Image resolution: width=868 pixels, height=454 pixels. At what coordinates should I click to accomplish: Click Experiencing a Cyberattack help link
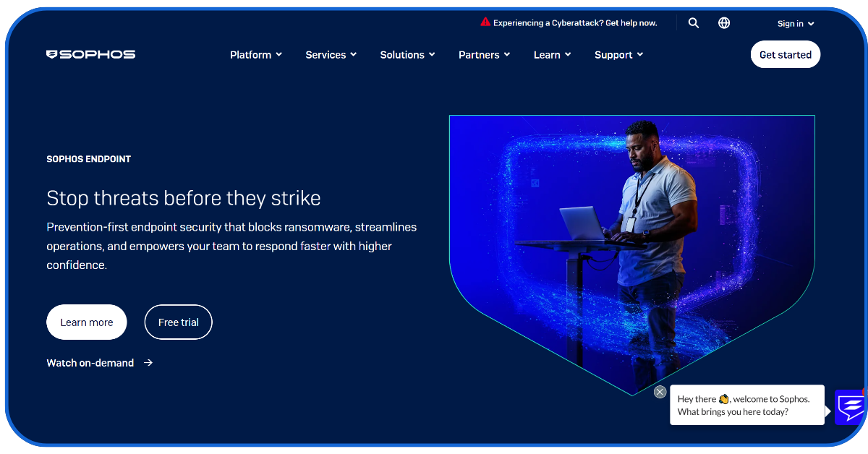pyautogui.click(x=575, y=23)
